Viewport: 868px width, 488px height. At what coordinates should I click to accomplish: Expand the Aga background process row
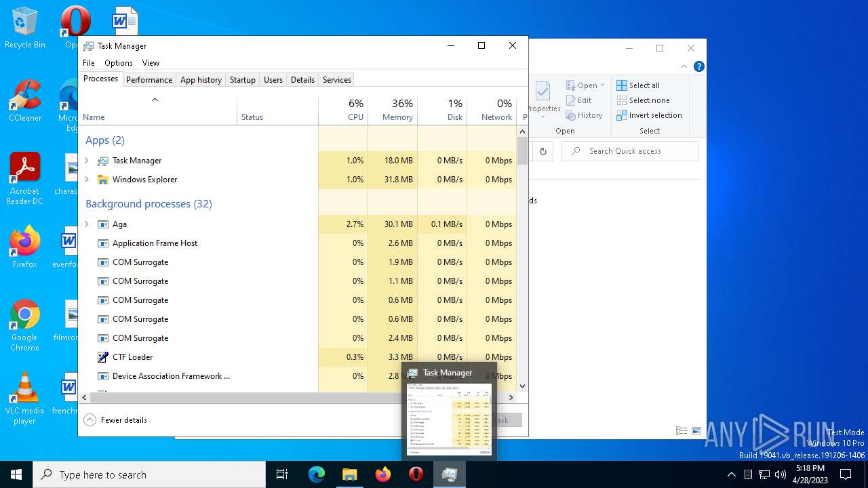86,224
